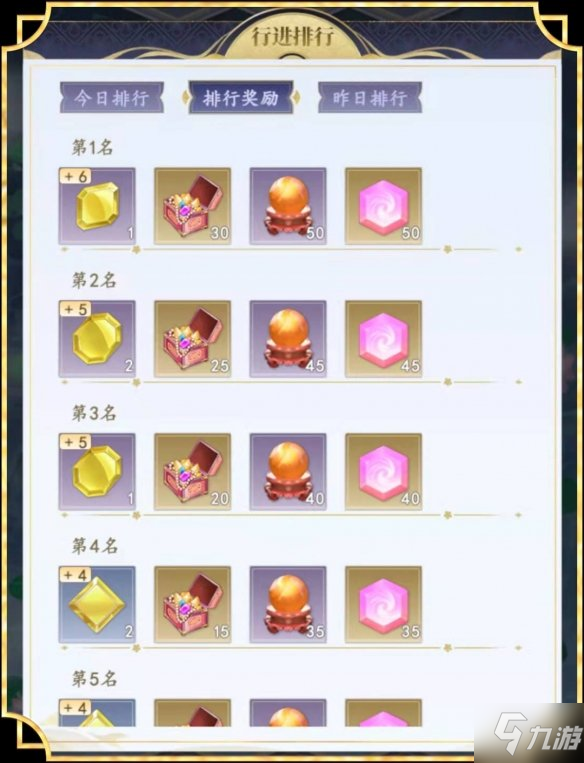This screenshot has height=763, width=584.
Task: Tap the pink hexagon with quantity 35
Action: (383, 605)
